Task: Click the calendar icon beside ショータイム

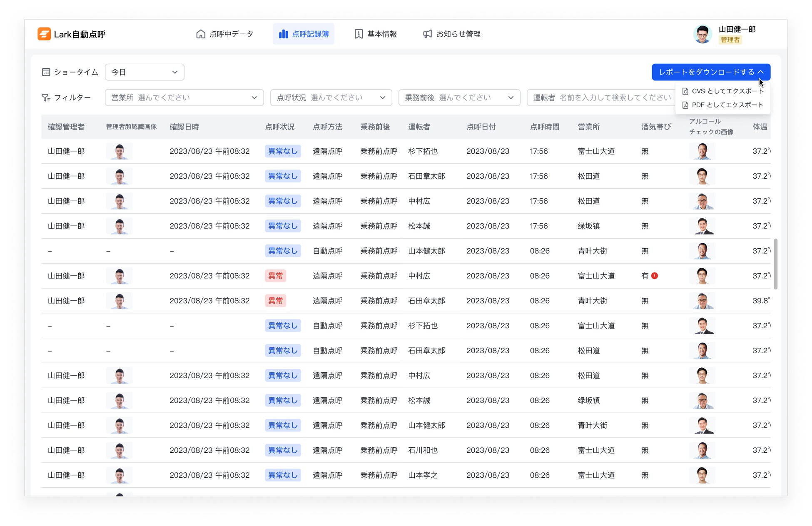Action: pos(46,72)
